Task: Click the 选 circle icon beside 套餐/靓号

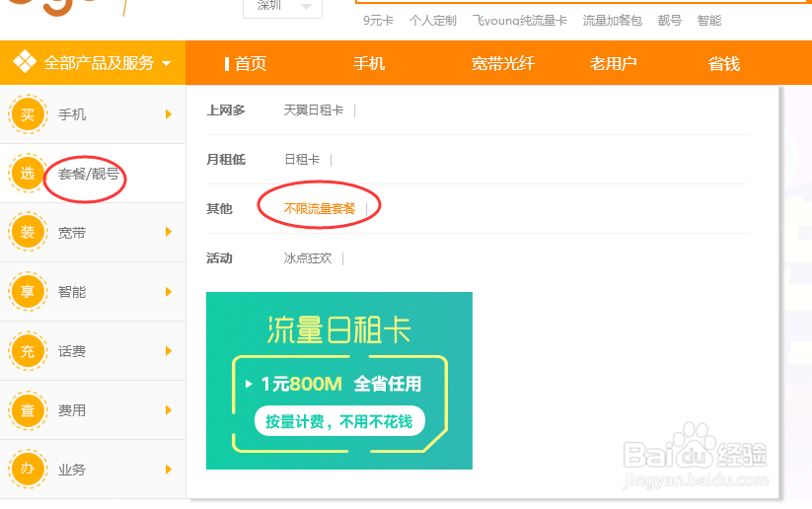Action: (28, 174)
